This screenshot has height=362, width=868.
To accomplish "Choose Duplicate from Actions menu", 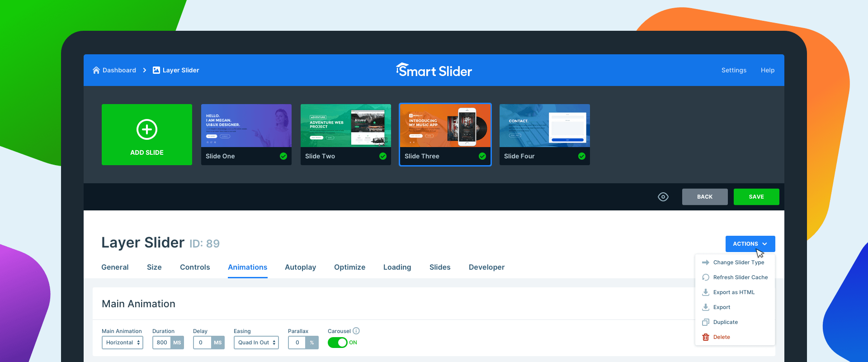I will coord(735,322).
